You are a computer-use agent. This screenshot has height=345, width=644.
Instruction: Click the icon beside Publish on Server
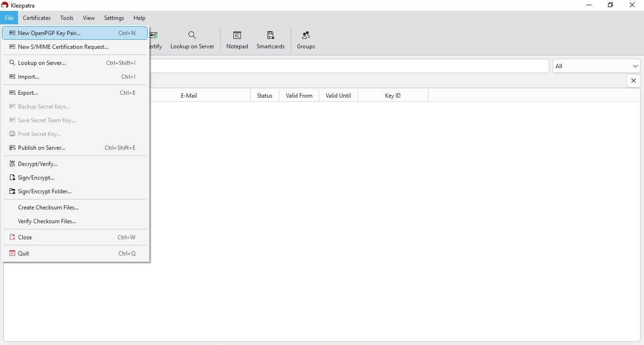(12, 148)
